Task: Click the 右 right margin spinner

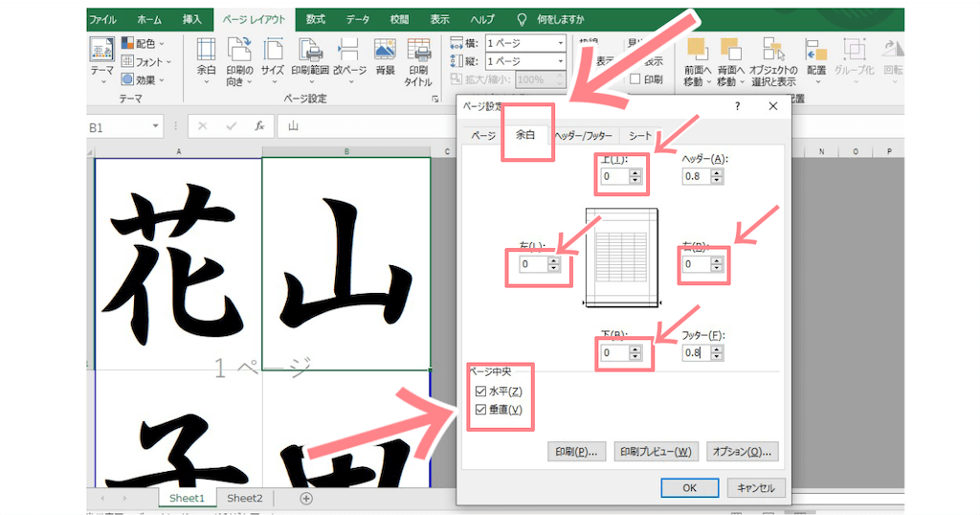Action: [x=717, y=264]
